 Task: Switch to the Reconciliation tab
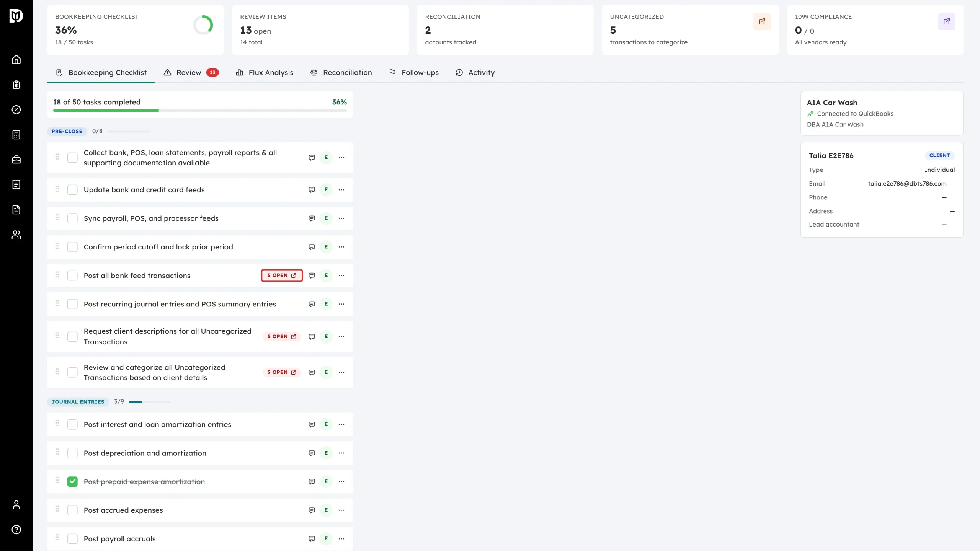(x=341, y=73)
